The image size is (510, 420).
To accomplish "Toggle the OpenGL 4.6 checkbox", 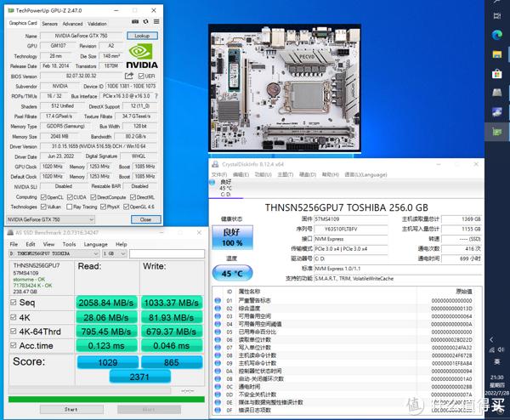I will tap(126, 207).
